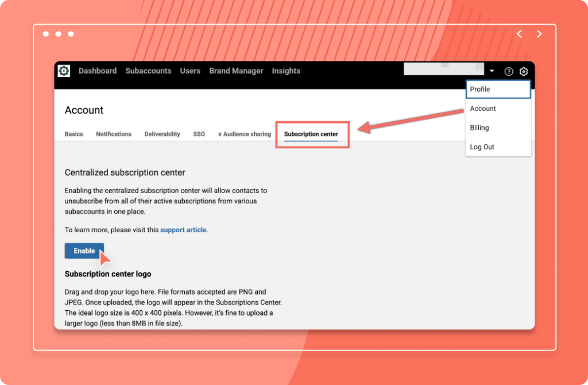The image size is (588, 385).
Task: Click the app logo gear icon
Action: [x=64, y=71]
